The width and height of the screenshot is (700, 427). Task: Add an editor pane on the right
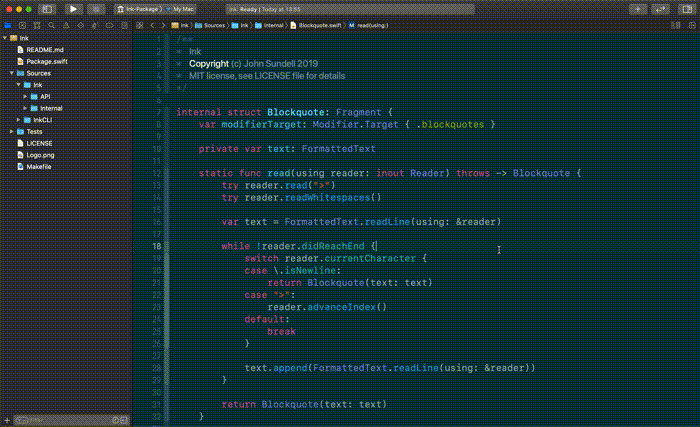click(692, 25)
